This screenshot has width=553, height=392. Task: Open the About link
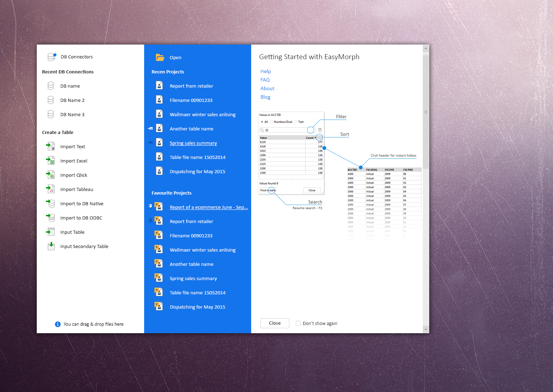(x=267, y=88)
